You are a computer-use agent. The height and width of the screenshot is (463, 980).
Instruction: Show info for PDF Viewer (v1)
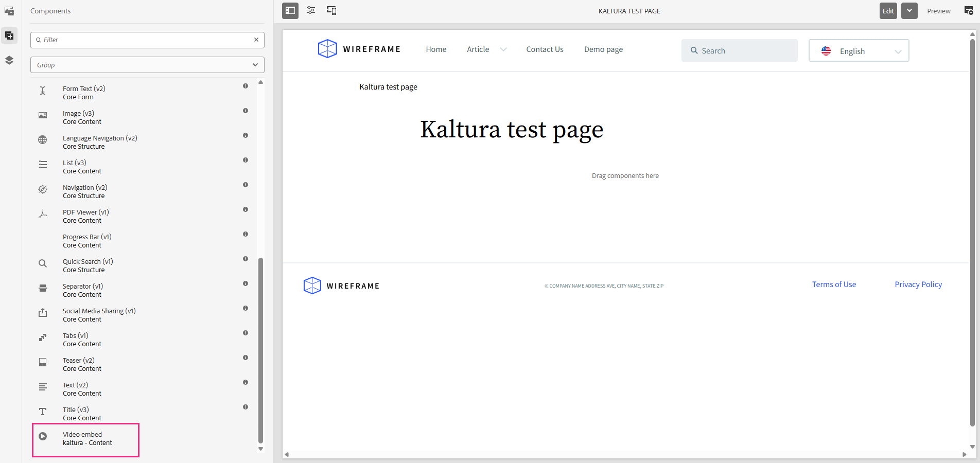click(246, 209)
